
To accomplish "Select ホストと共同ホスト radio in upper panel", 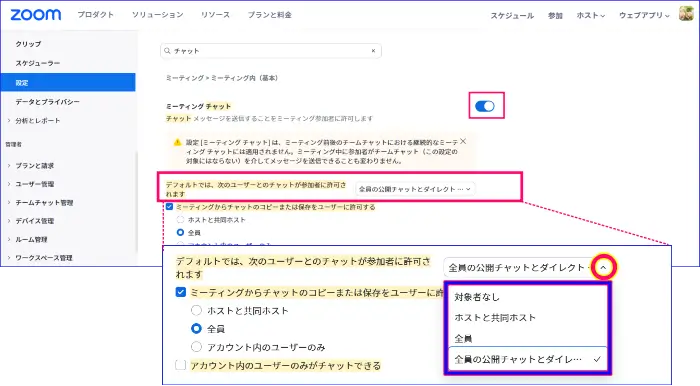I will [180, 220].
